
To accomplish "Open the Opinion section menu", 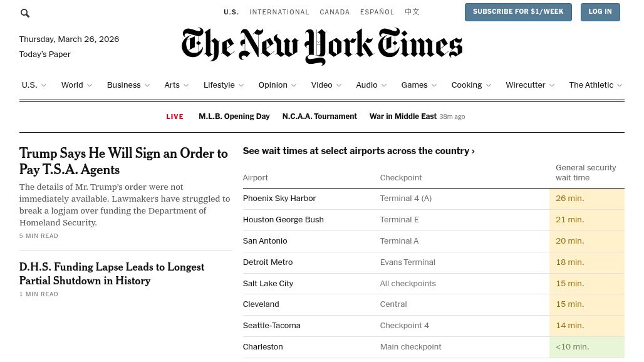I will pos(273,85).
